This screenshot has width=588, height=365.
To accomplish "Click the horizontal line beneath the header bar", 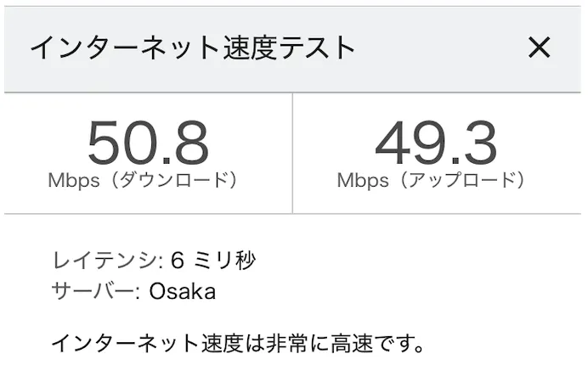I will tap(293, 92).
